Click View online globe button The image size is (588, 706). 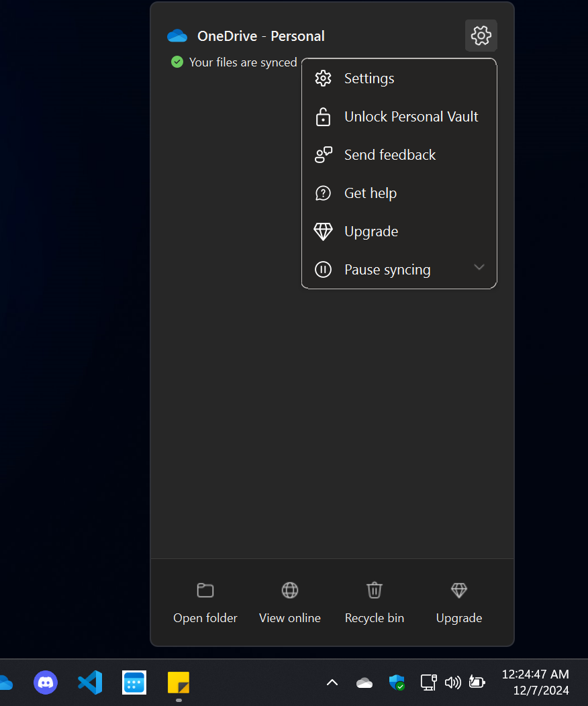(290, 603)
